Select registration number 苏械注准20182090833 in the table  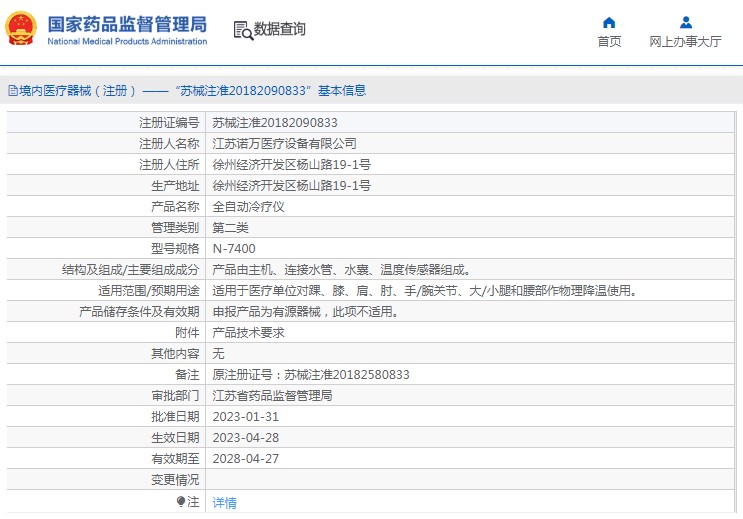click(275, 123)
